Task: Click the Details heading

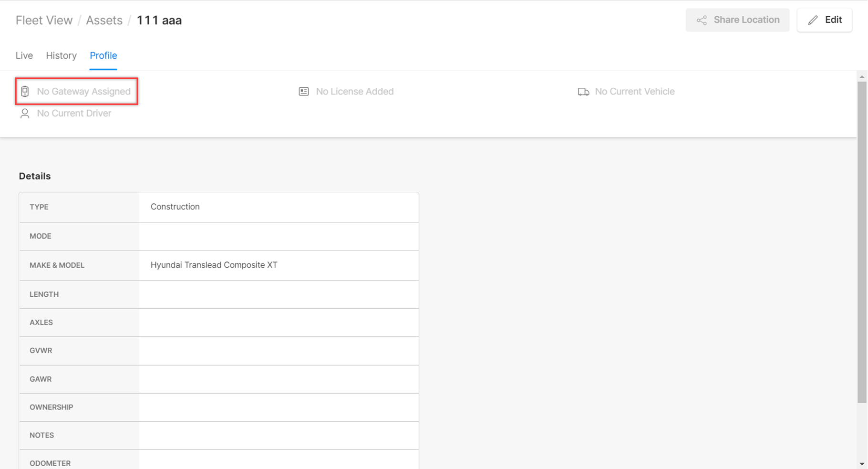Action: pyautogui.click(x=35, y=176)
